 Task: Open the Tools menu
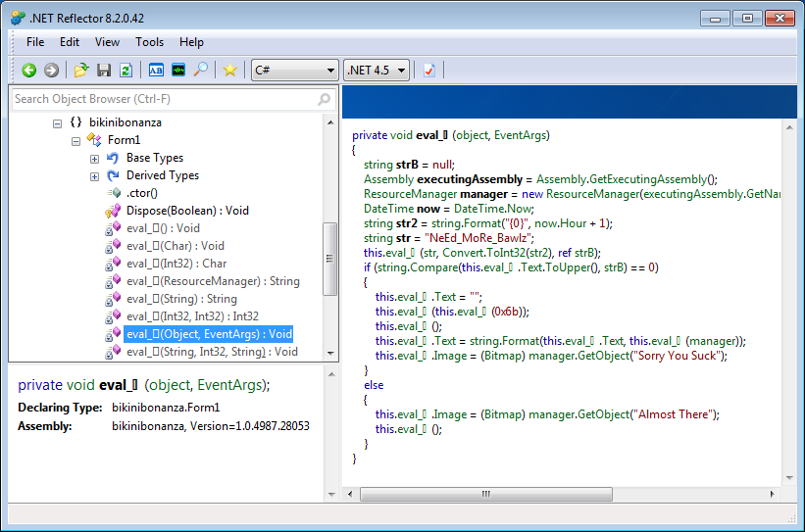click(149, 42)
